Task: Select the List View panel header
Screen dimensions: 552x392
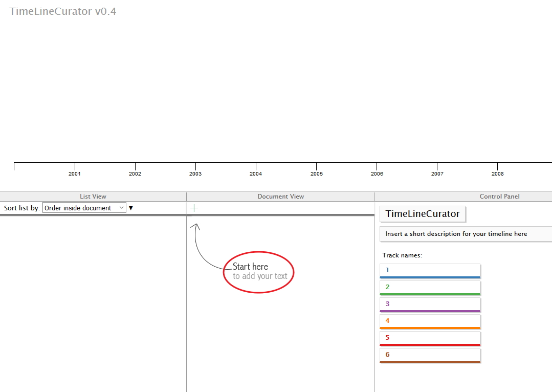Action: [93, 197]
